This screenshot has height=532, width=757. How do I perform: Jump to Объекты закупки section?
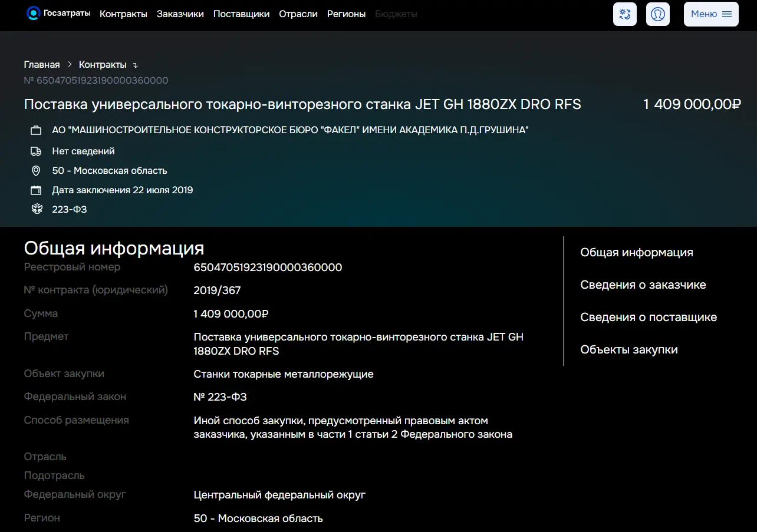(629, 350)
